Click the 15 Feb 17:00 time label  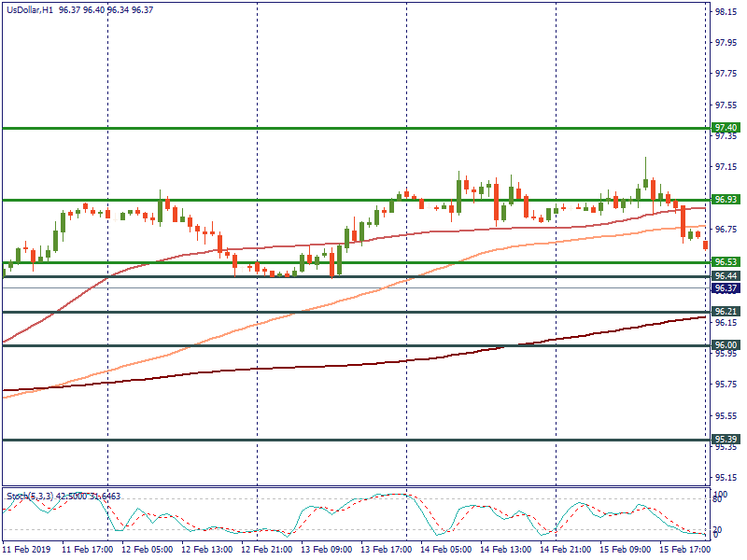pos(684,550)
